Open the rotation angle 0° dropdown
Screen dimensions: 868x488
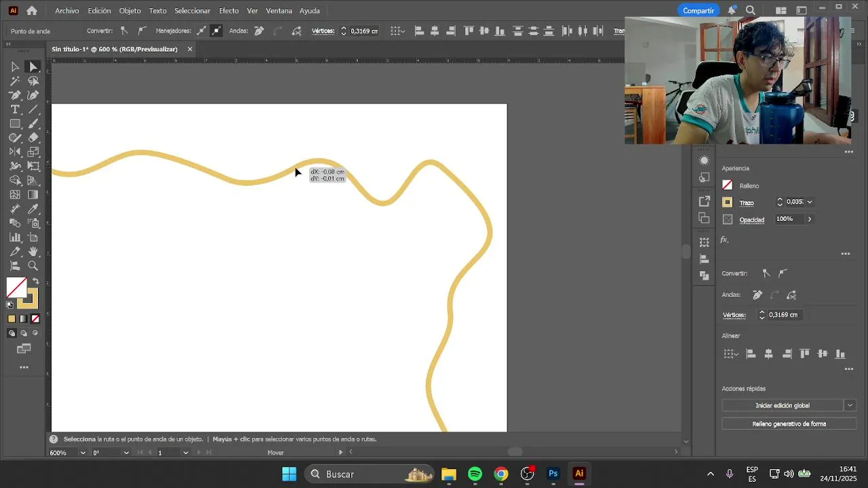125,453
